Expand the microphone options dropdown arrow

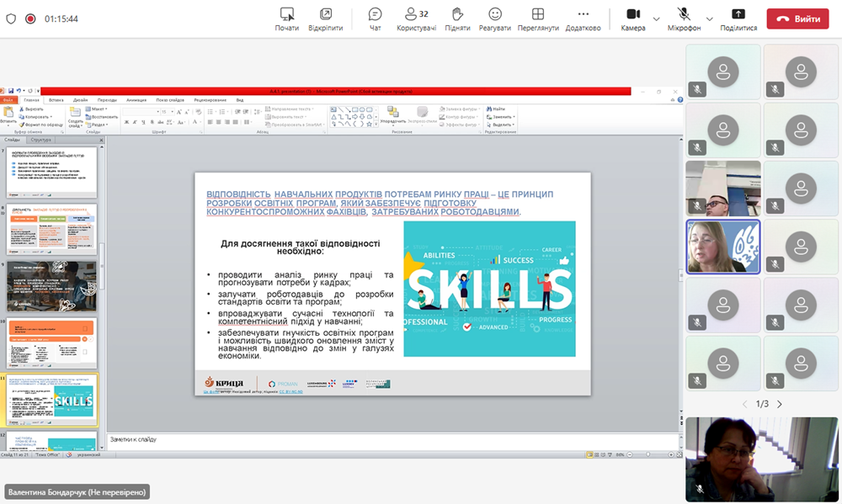(x=709, y=19)
